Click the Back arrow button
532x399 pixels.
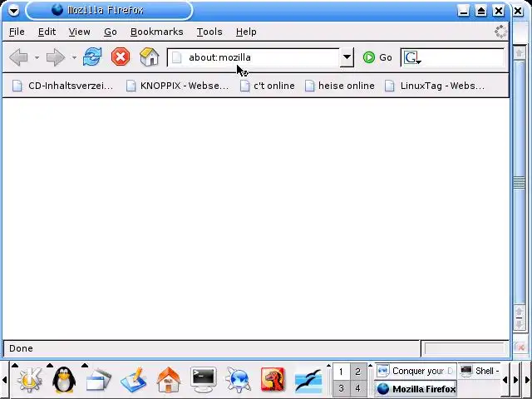18,57
